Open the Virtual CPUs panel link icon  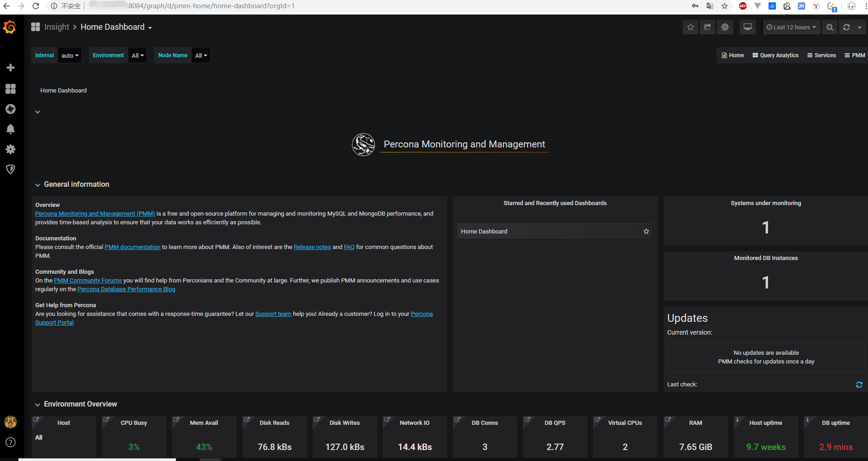pos(597,419)
